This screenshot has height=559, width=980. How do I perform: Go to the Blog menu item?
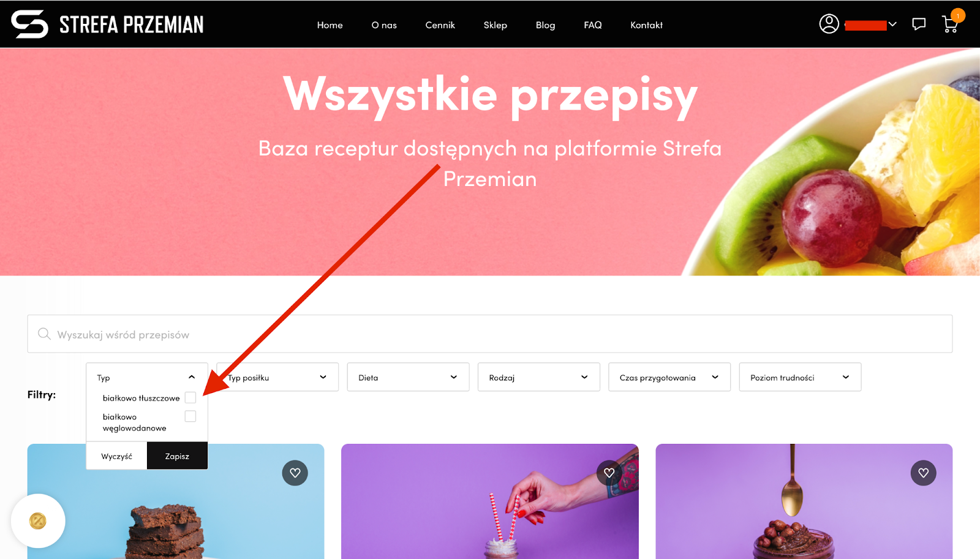tap(545, 25)
